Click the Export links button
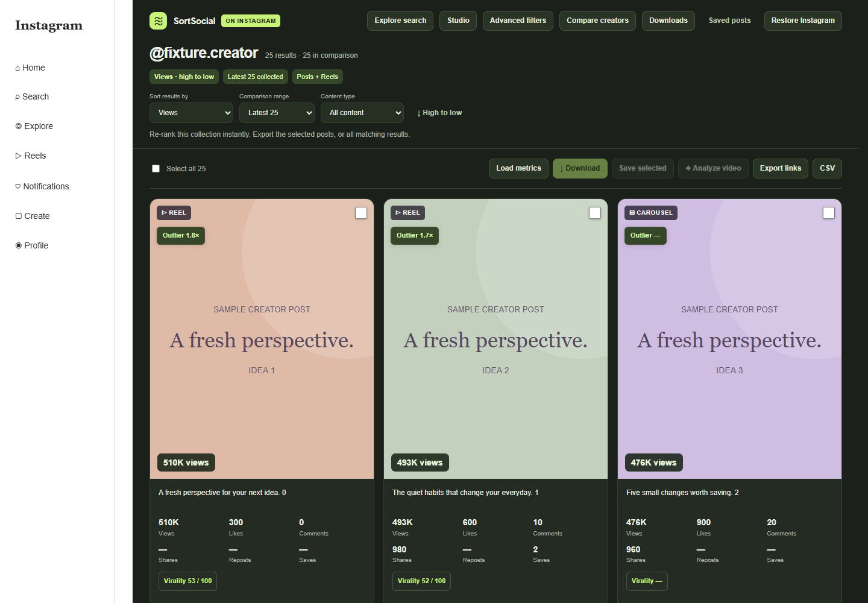This screenshot has height=603, width=868. click(x=781, y=168)
